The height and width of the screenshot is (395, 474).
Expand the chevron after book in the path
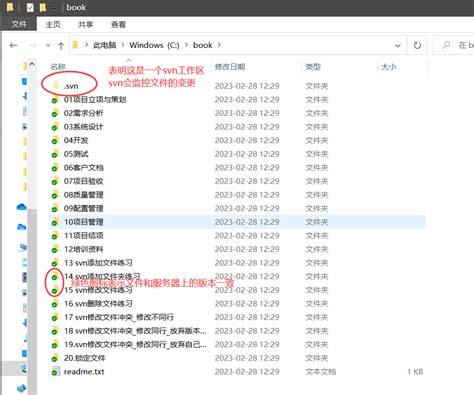coord(219,45)
